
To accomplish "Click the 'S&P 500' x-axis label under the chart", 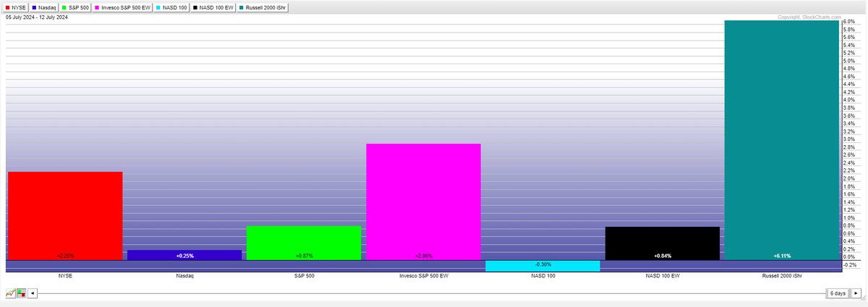I will click(304, 276).
